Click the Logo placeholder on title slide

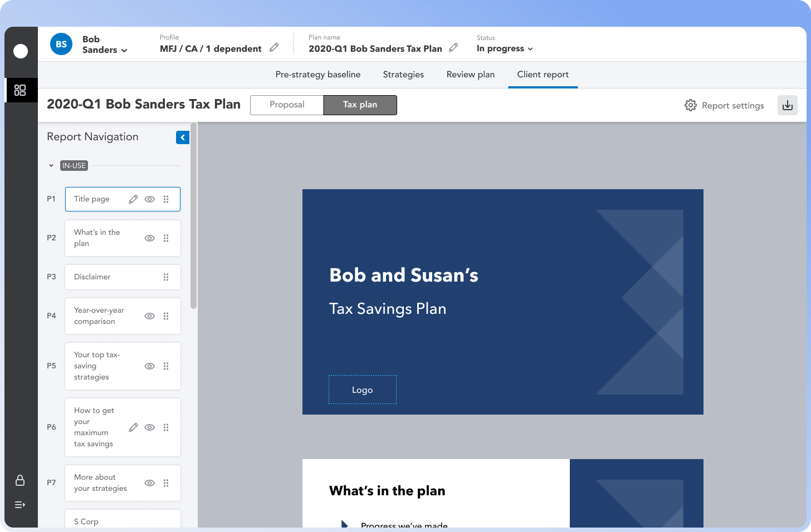coord(363,390)
